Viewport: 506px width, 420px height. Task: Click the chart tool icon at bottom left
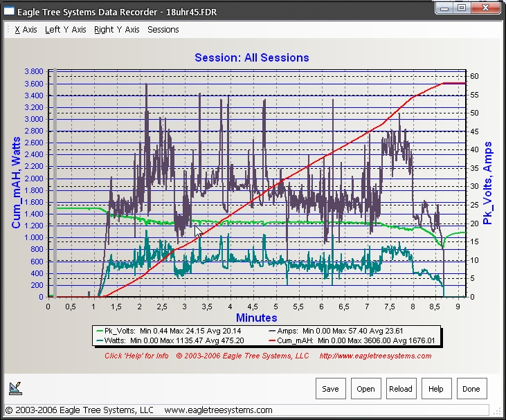(x=15, y=388)
